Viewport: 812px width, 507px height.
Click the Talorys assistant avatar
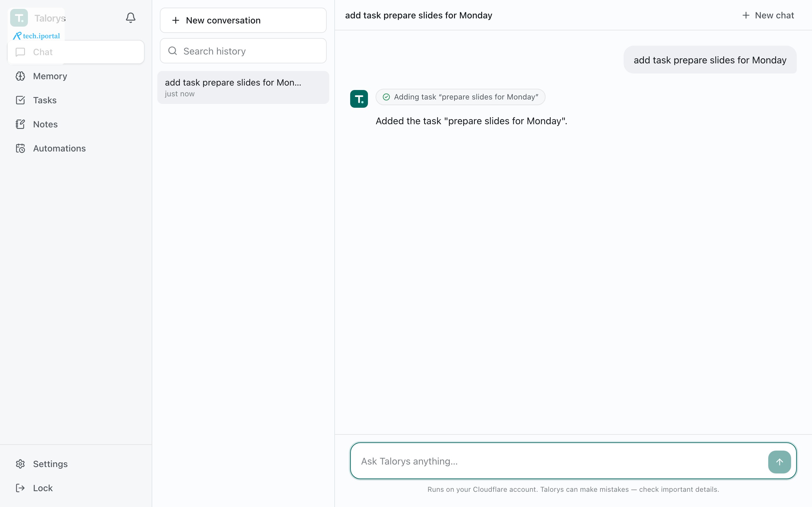[359, 99]
